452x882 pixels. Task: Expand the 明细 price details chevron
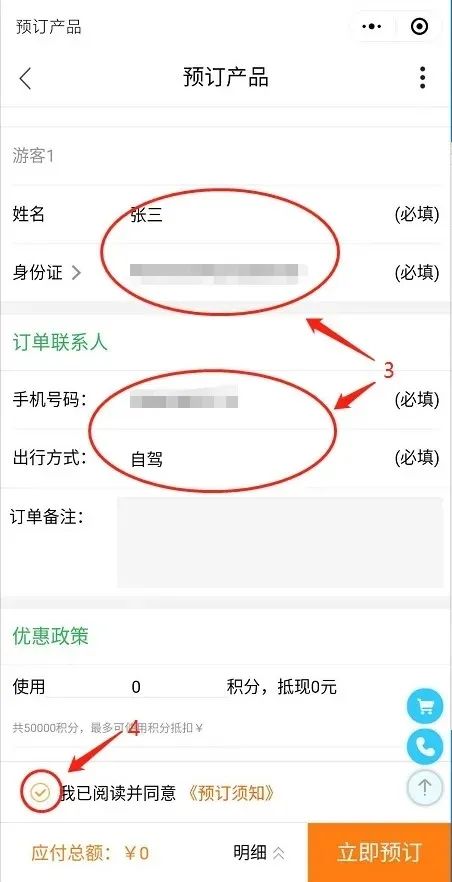point(278,853)
